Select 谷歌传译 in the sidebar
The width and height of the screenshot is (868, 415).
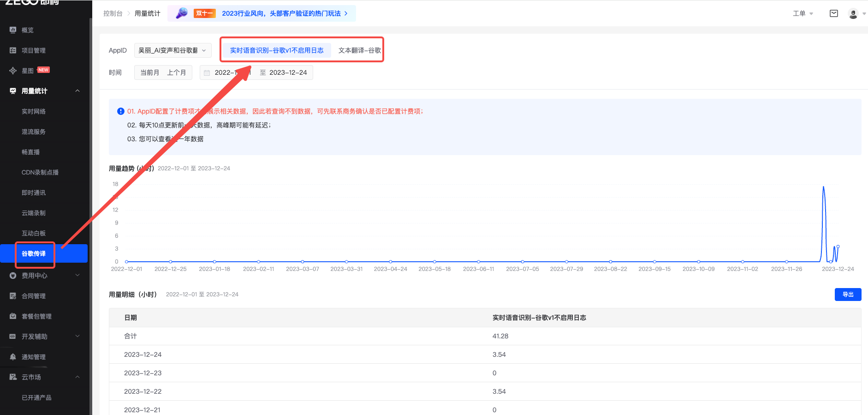(x=44, y=253)
